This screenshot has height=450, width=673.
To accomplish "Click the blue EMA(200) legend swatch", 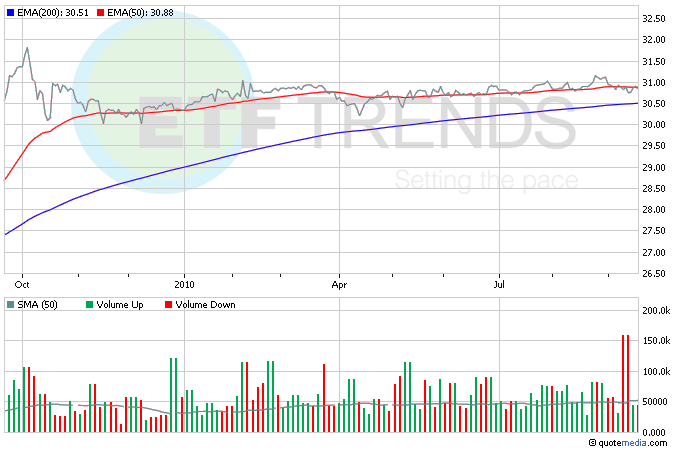I will pos(10,13).
